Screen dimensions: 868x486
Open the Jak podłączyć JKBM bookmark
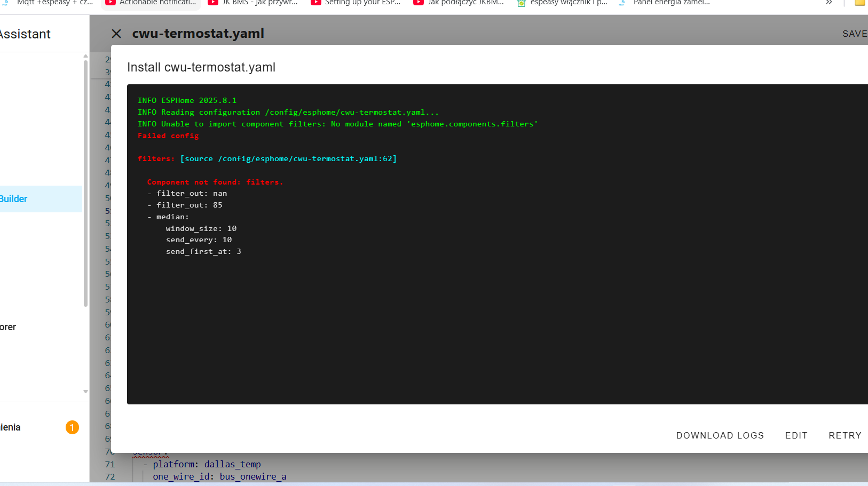[x=459, y=3]
